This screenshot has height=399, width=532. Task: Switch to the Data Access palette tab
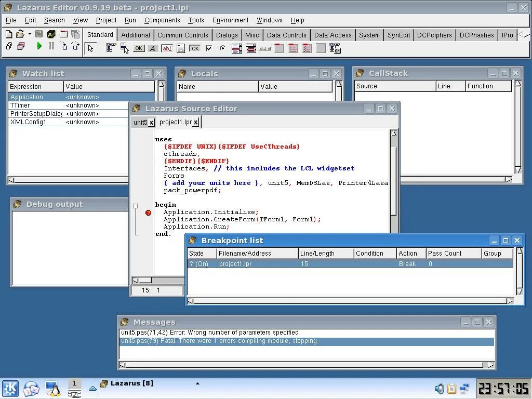tap(333, 35)
